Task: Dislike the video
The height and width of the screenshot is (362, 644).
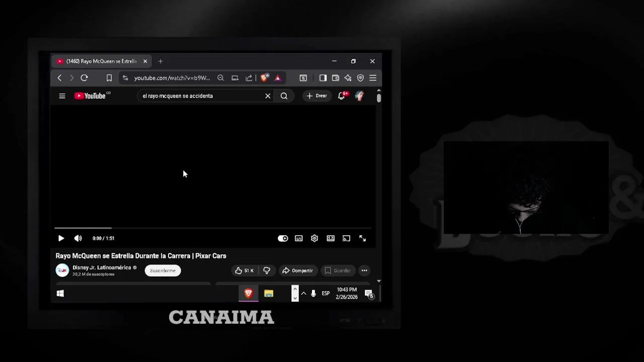Action: tap(267, 270)
